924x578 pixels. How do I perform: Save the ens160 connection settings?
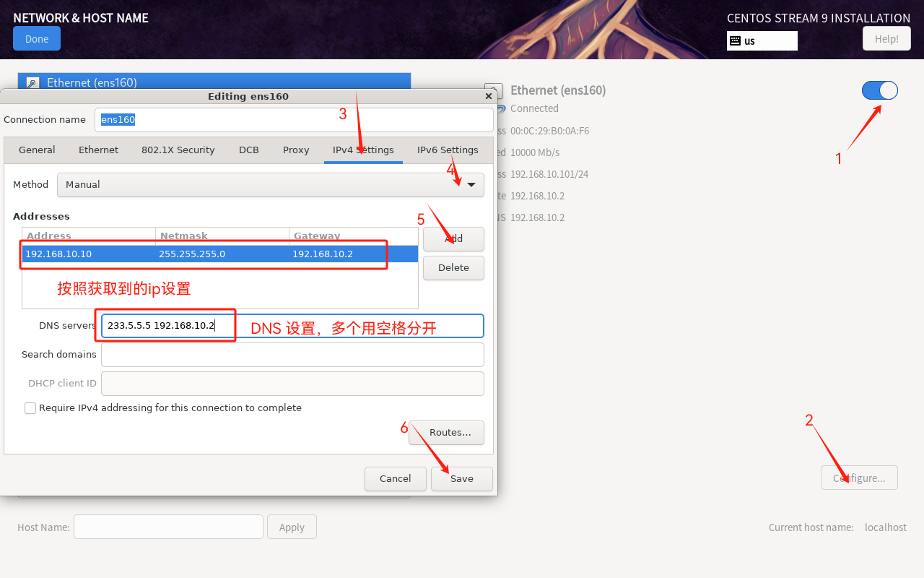pyautogui.click(x=462, y=479)
